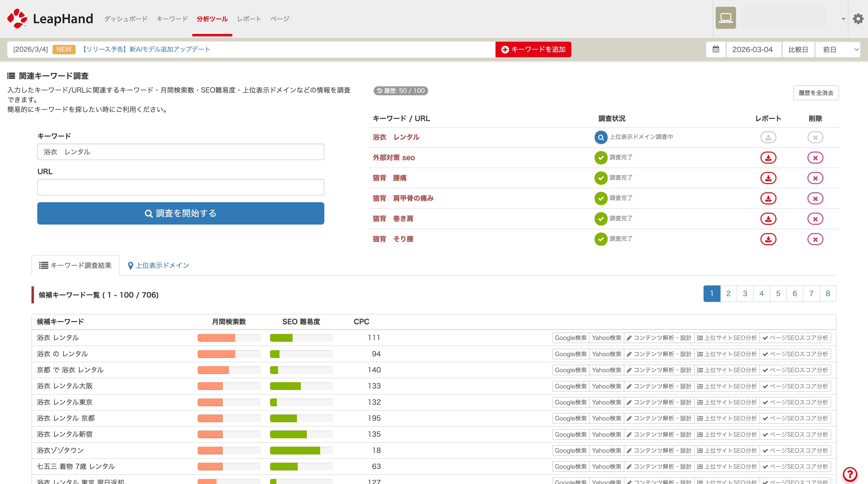Go to page 3 of results
This screenshot has height=484, width=868.
click(745, 293)
